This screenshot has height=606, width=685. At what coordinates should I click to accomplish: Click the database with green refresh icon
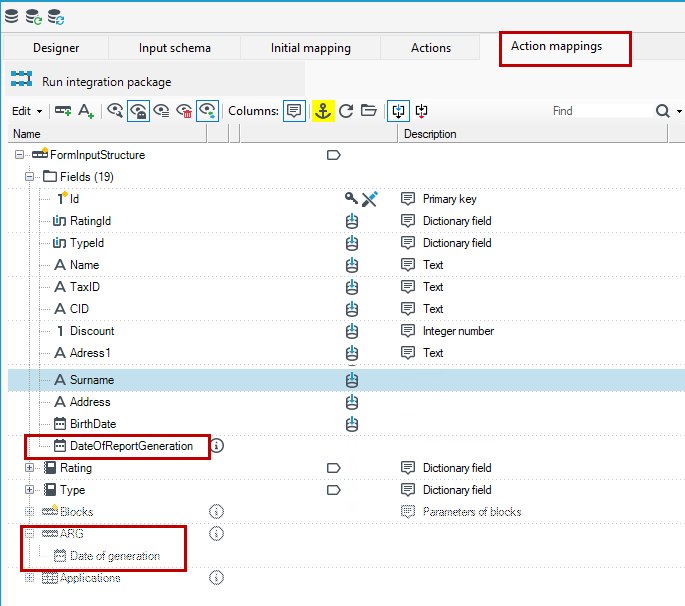[x=34, y=17]
